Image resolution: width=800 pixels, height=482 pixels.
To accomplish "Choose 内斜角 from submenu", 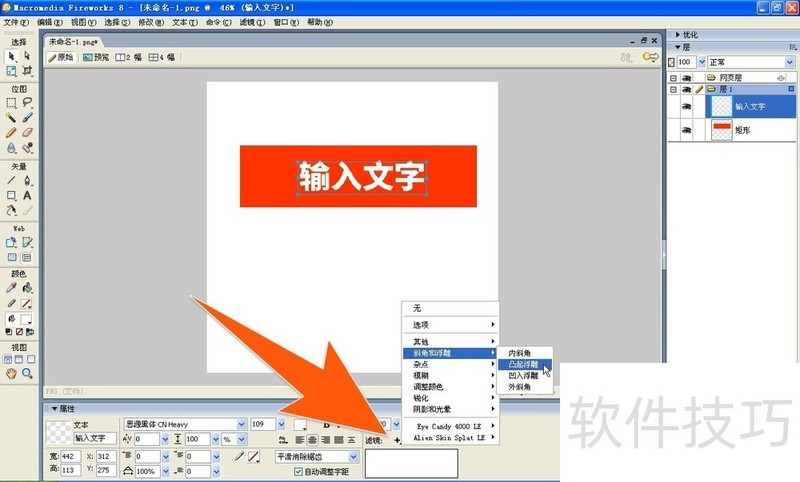I will click(525, 353).
